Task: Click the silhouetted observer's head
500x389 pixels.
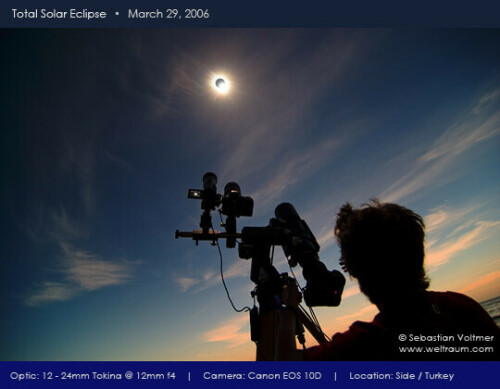Action: pyautogui.click(x=382, y=250)
